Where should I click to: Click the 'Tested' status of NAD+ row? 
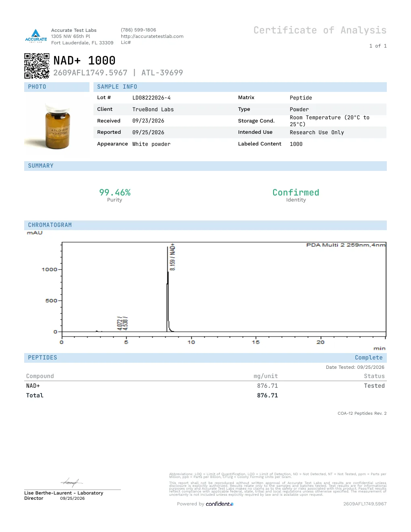click(x=374, y=386)
